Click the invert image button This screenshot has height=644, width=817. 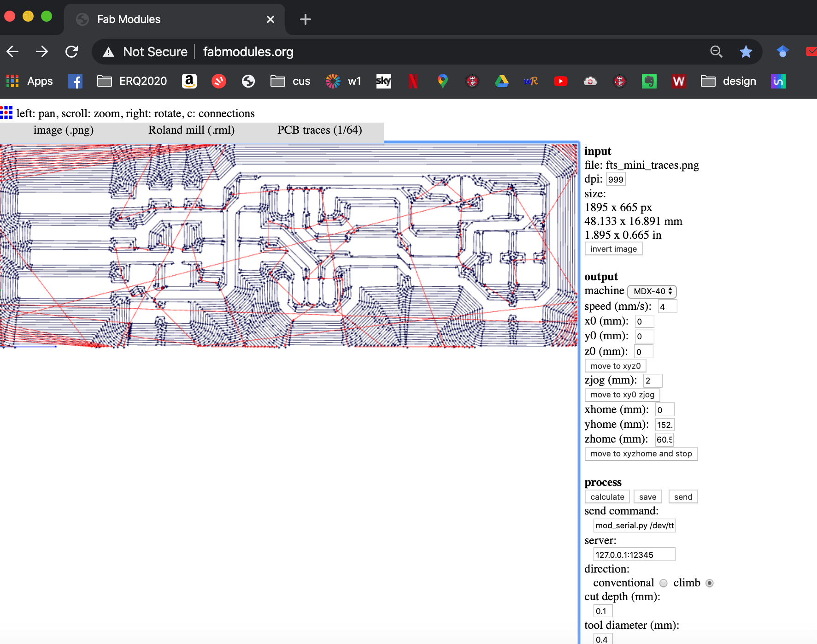point(614,249)
